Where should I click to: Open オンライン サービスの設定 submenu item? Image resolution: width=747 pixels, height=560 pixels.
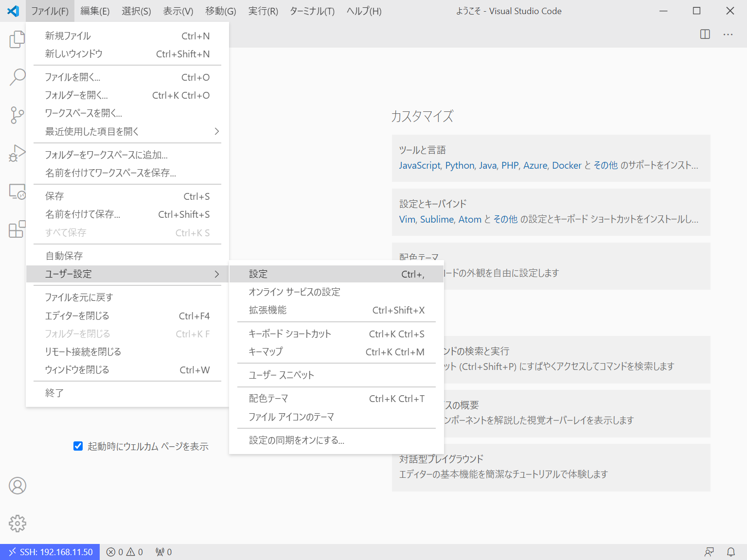(337, 292)
